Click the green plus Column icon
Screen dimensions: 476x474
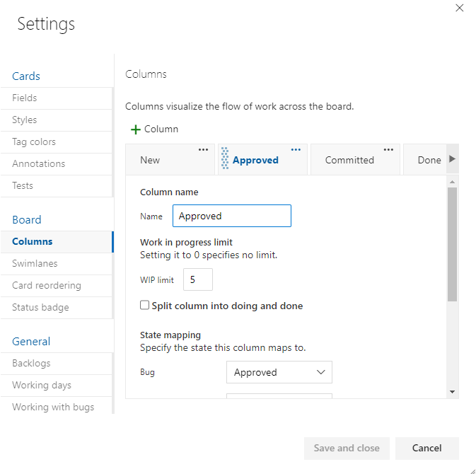[x=135, y=129]
